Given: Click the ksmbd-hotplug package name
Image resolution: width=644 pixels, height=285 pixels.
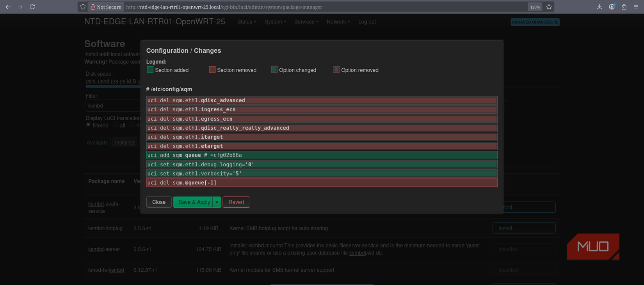Looking at the screenshot, I should click(105, 228).
